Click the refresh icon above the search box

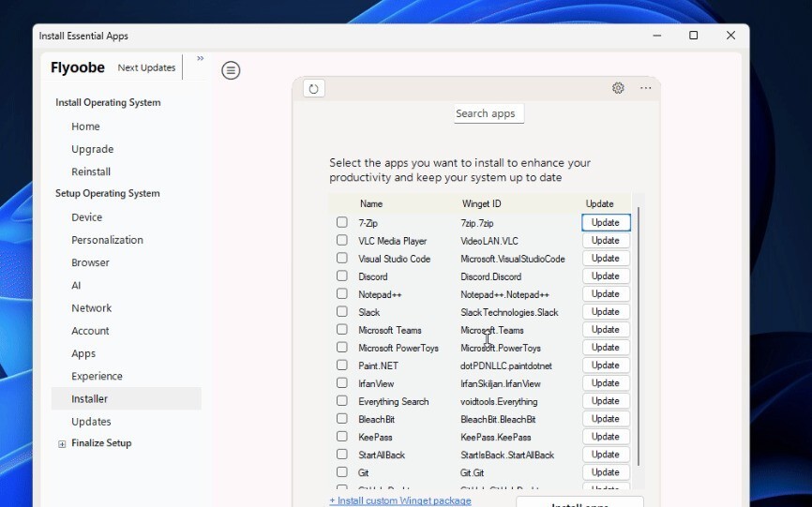pos(313,89)
